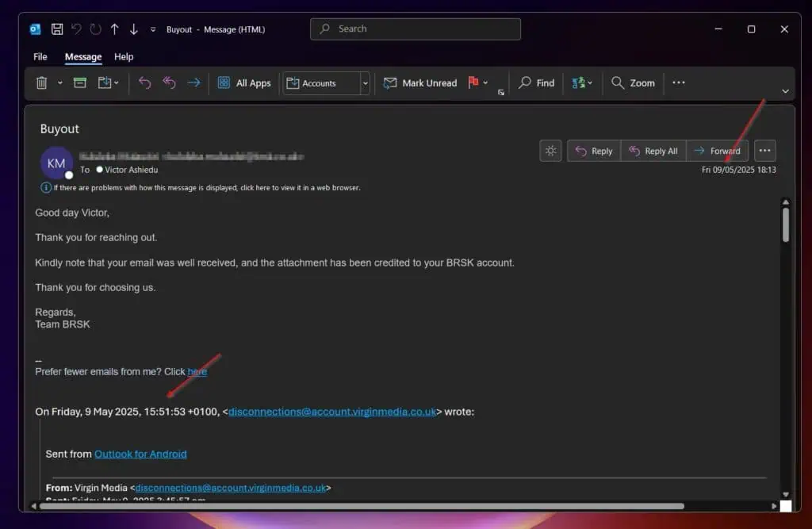
Task: Switch to the File menu
Action: click(40, 56)
